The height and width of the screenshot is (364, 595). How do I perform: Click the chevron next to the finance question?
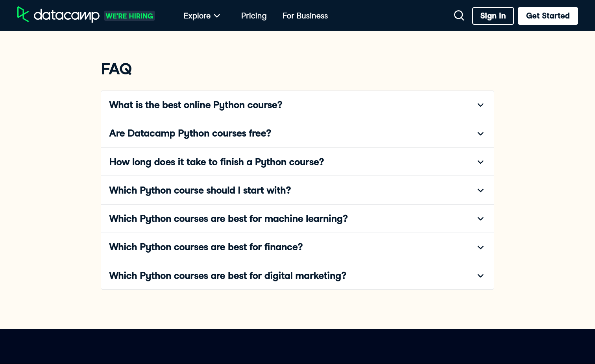[x=480, y=247]
